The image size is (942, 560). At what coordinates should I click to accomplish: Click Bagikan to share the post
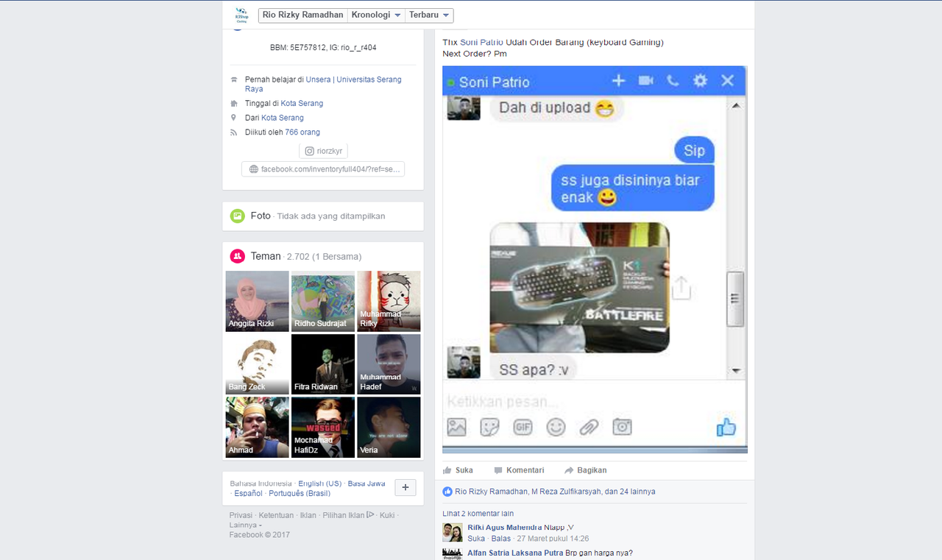tap(586, 470)
